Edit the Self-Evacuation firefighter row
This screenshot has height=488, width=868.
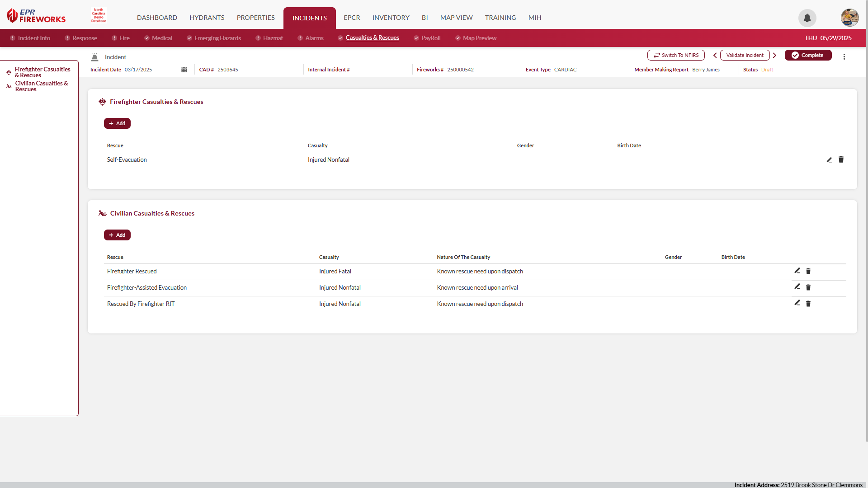coord(829,160)
